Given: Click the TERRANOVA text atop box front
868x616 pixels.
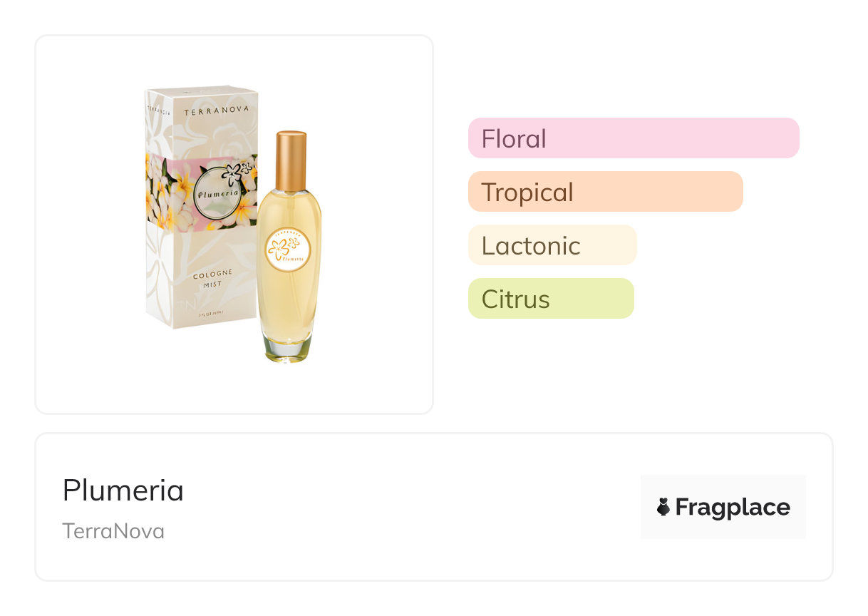Looking at the screenshot, I should click(208, 113).
